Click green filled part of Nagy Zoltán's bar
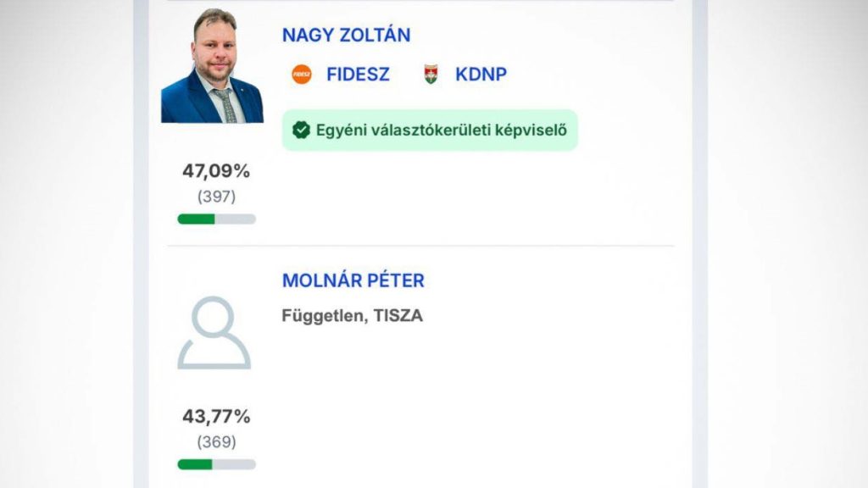Image resolution: width=868 pixels, height=488 pixels. point(196,219)
